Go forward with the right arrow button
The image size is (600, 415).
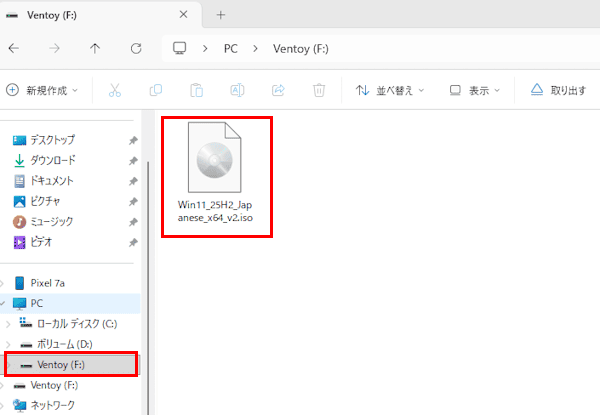coord(54,49)
